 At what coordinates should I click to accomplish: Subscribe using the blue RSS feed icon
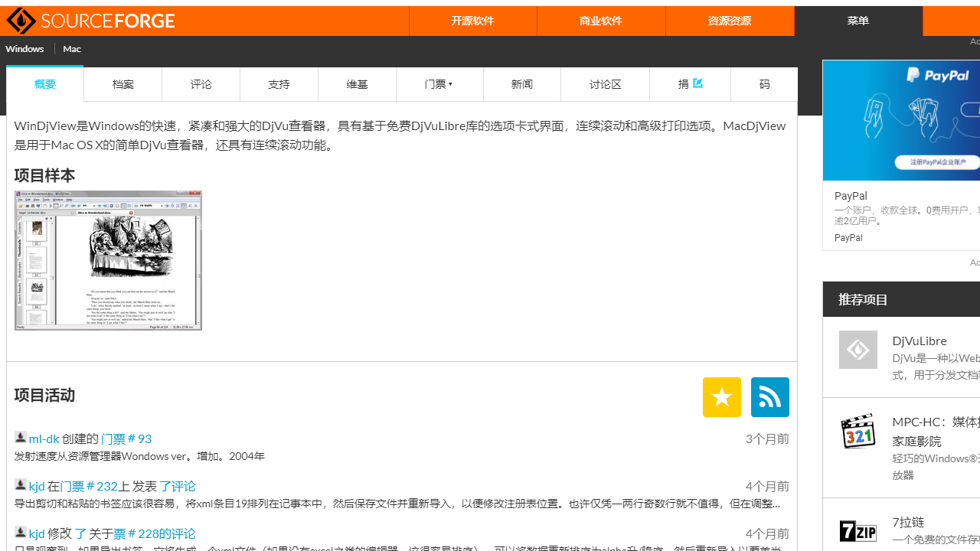769,397
